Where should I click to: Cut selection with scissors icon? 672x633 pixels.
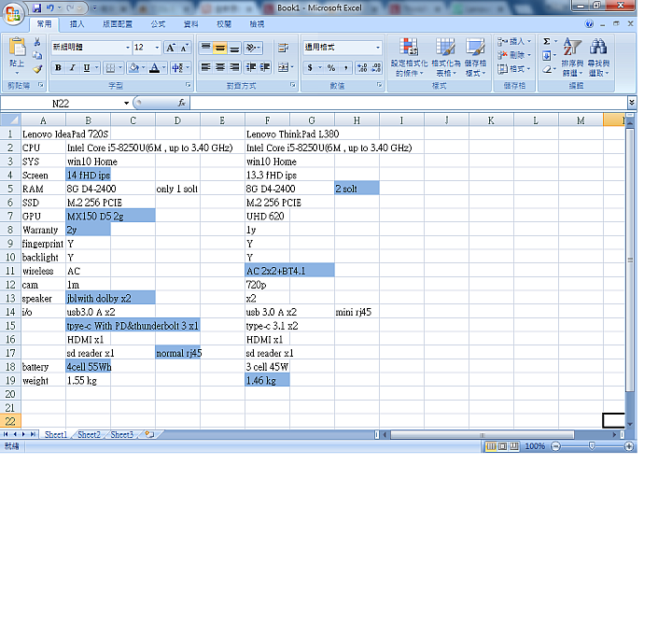click(x=37, y=42)
